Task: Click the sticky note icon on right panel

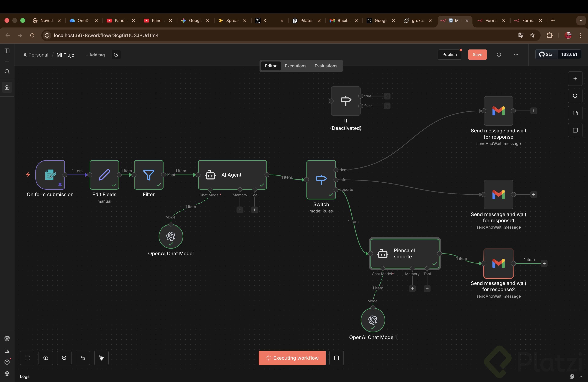Action: click(575, 113)
